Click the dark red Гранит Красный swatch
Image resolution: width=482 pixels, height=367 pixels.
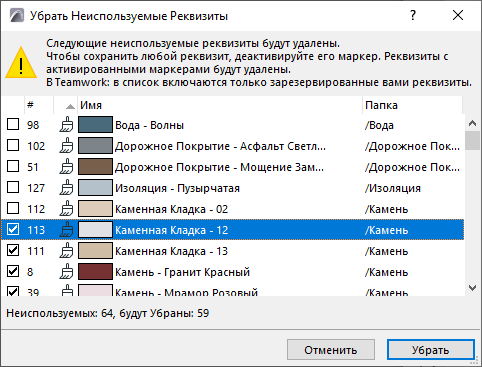pyautogui.click(x=95, y=272)
